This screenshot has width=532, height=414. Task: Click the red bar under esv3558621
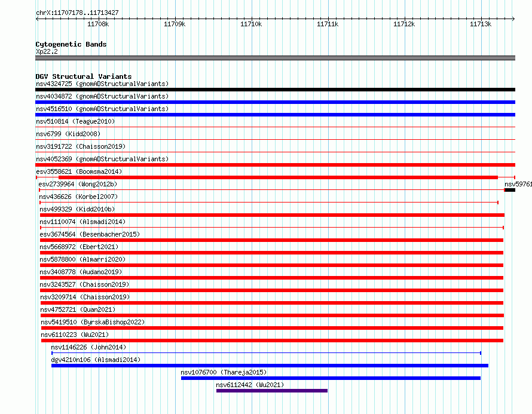click(278, 177)
